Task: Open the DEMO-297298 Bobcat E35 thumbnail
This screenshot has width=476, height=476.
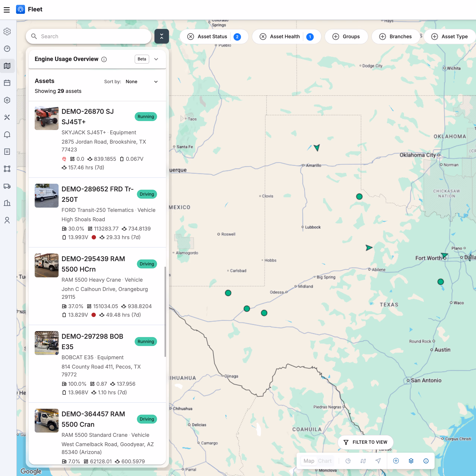Action: click(x=47, y=343)
